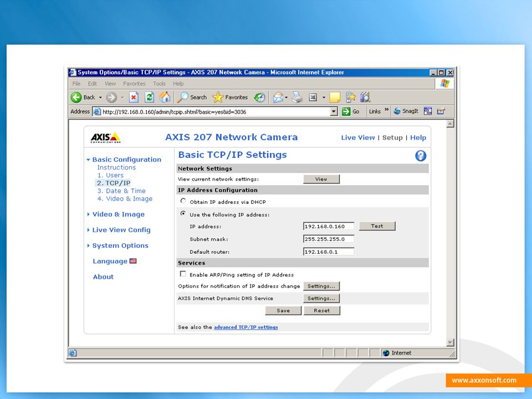532x399 pixels.
Task: Click the SnagIt toolbar button
Action: tap(406, 111)
